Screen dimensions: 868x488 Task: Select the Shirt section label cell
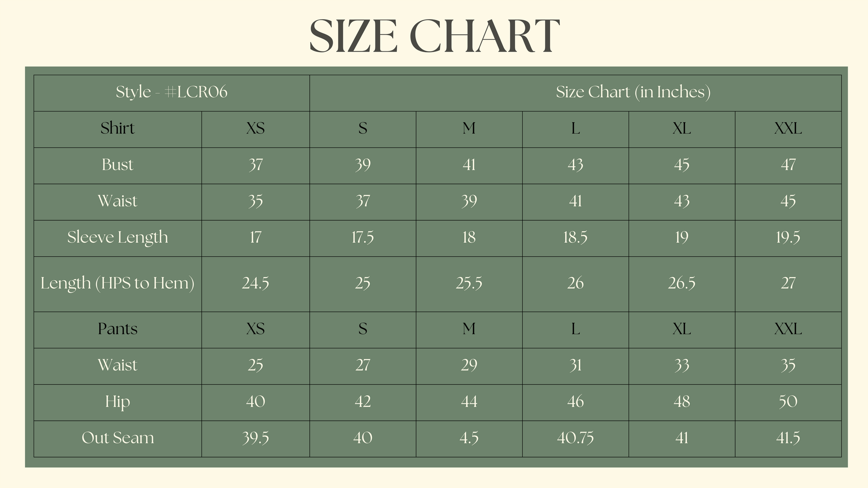pos(118,129)
